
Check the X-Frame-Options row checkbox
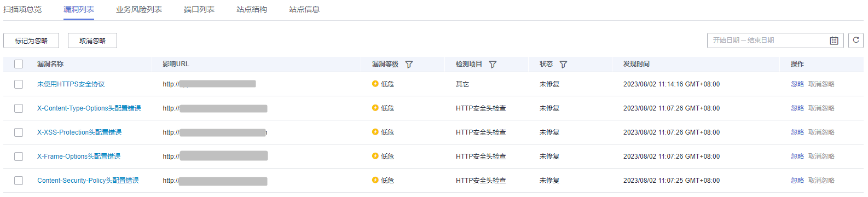pyautogui.click(x=19, y=157)
